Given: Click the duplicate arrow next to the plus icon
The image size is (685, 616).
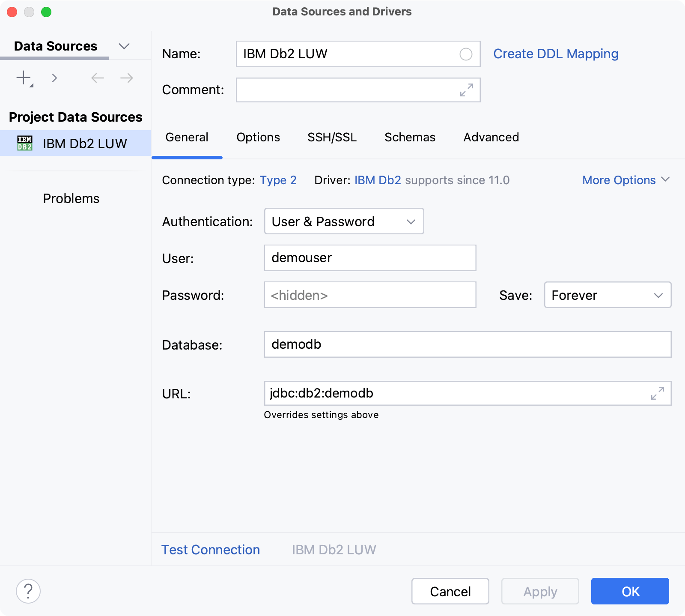Looking at the screenshot, I should click(54, 78).
